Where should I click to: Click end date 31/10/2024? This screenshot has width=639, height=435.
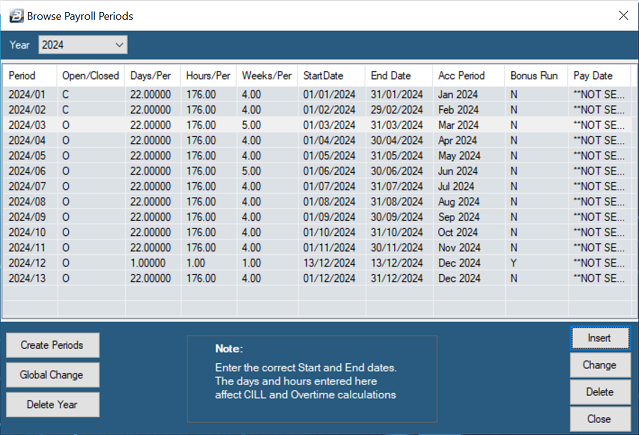pyautogui.click(x=397, y=232)
